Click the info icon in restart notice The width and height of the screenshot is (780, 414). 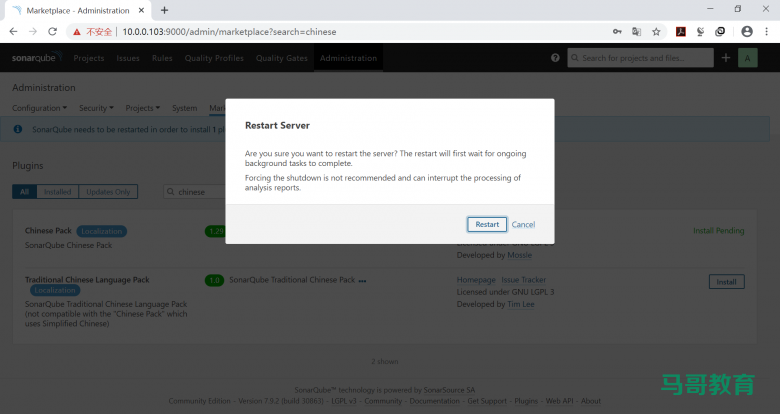(x=18, y=129)
